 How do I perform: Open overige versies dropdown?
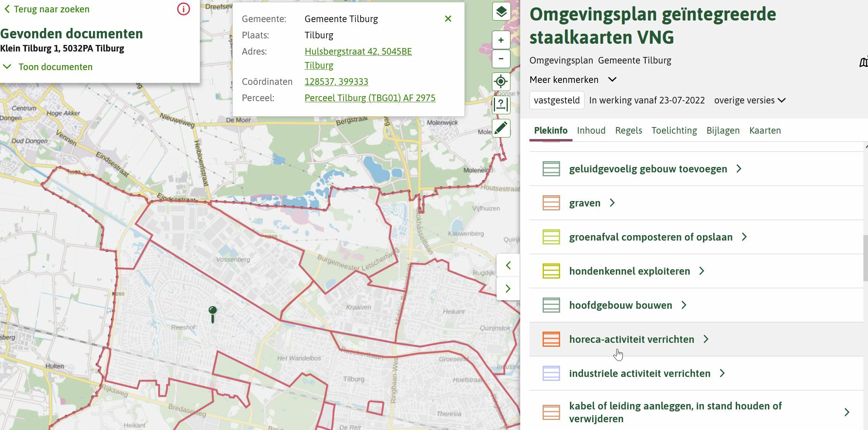tap(750, 100)
